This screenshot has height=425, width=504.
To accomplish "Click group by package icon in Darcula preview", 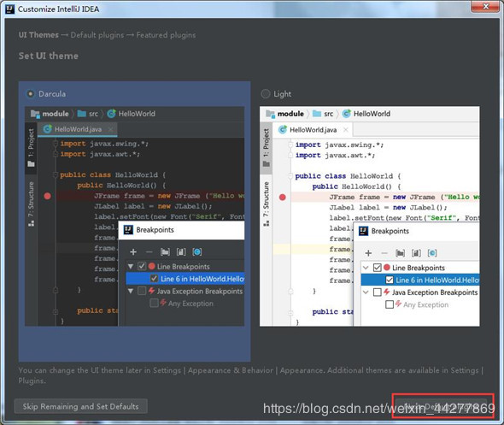I will click(165, 252).
